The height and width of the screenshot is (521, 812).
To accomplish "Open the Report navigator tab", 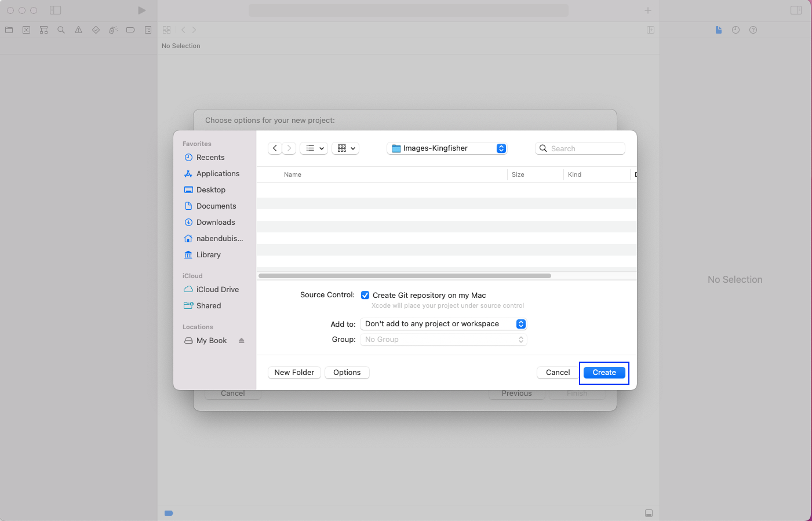I will 148,30.
